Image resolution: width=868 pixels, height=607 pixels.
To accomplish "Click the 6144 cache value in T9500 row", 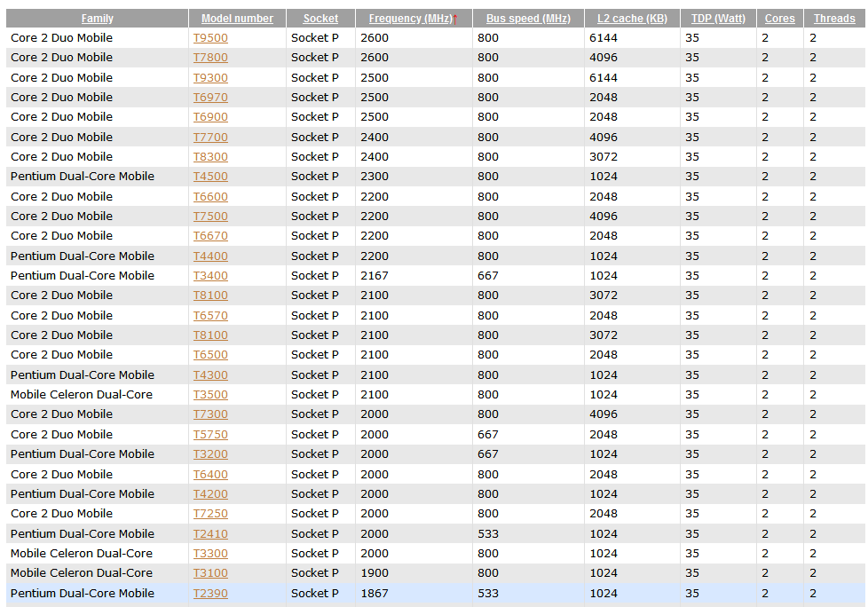I will point(604,37).
